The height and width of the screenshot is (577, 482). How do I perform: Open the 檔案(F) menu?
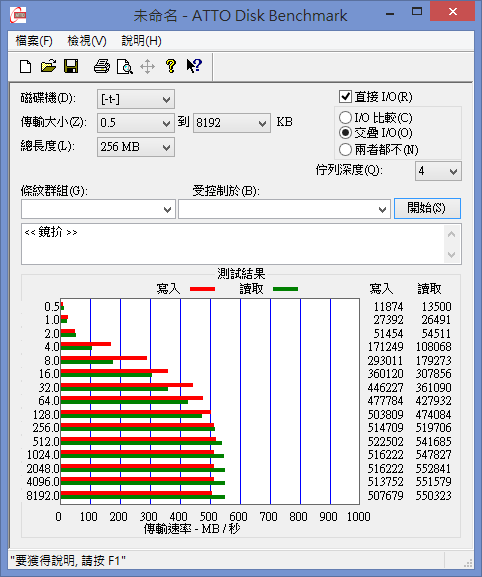tap(34, 41)
